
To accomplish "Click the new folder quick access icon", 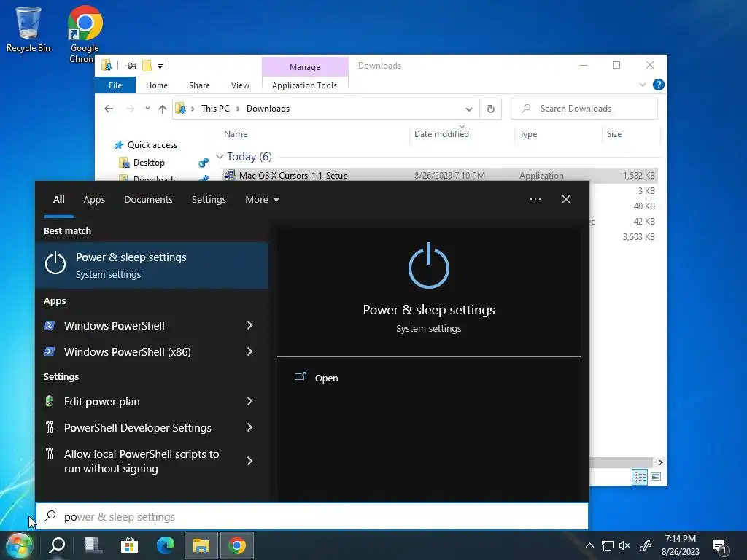I will pos(147,66).
